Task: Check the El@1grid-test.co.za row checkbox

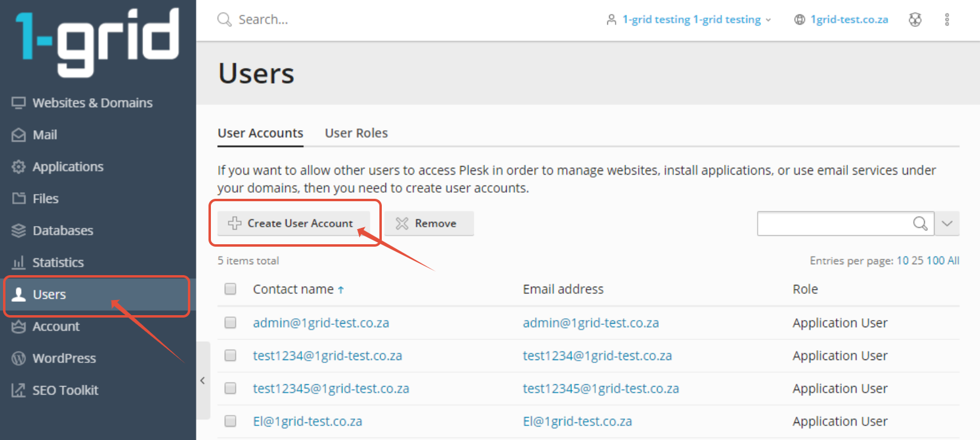Action: 230,421
